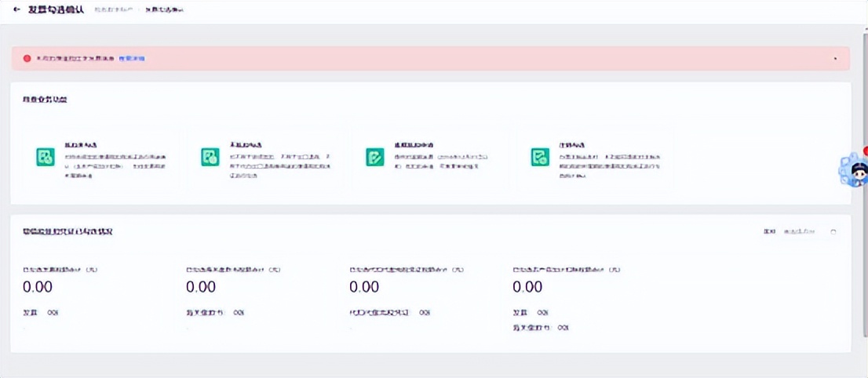This screenshot has width=868, height=378.
Task: Open the calendar icon in period picker
Action: [833, 232]
